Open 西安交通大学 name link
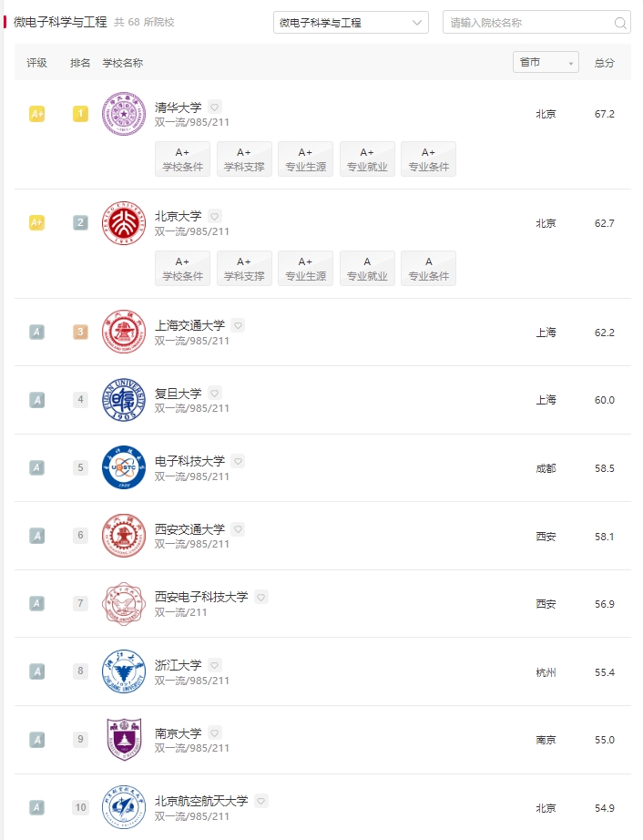Screen dimensions: 643x840 pos(189,529)
